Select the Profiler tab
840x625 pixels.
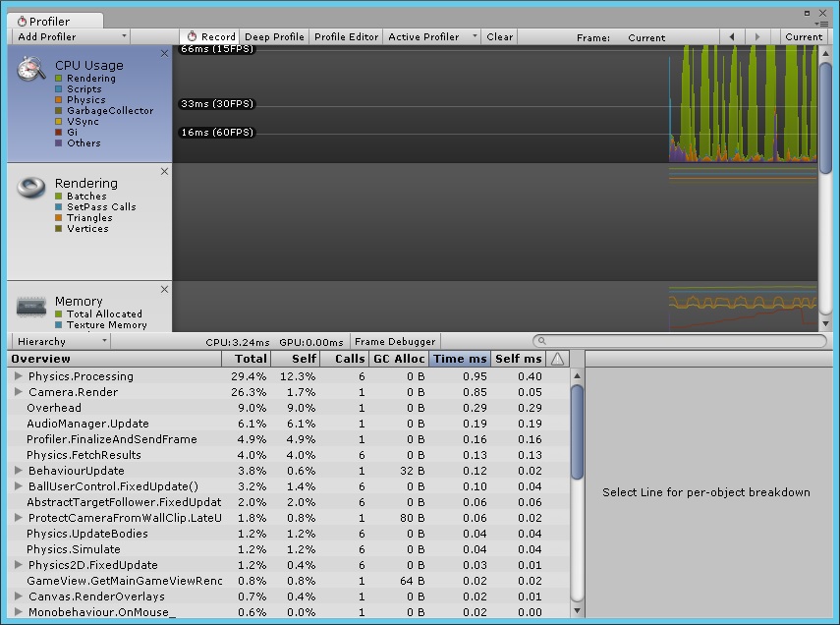coord(55,21)
